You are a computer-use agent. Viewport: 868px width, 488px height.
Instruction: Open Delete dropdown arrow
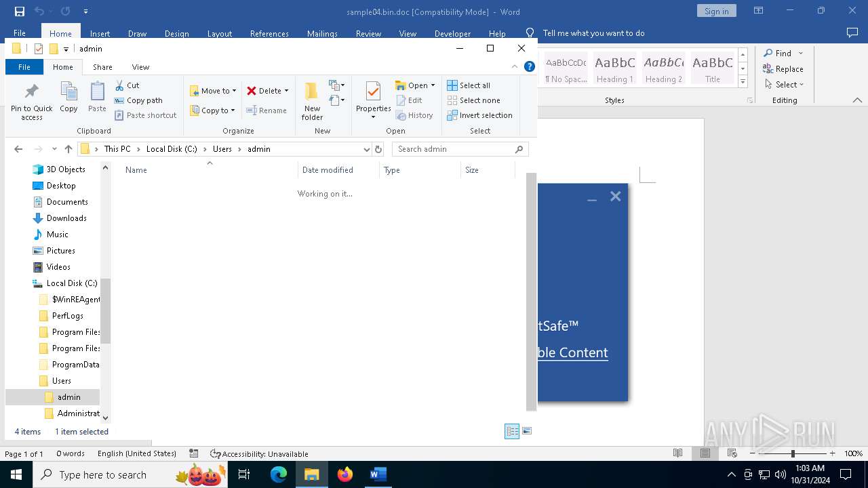286,91
